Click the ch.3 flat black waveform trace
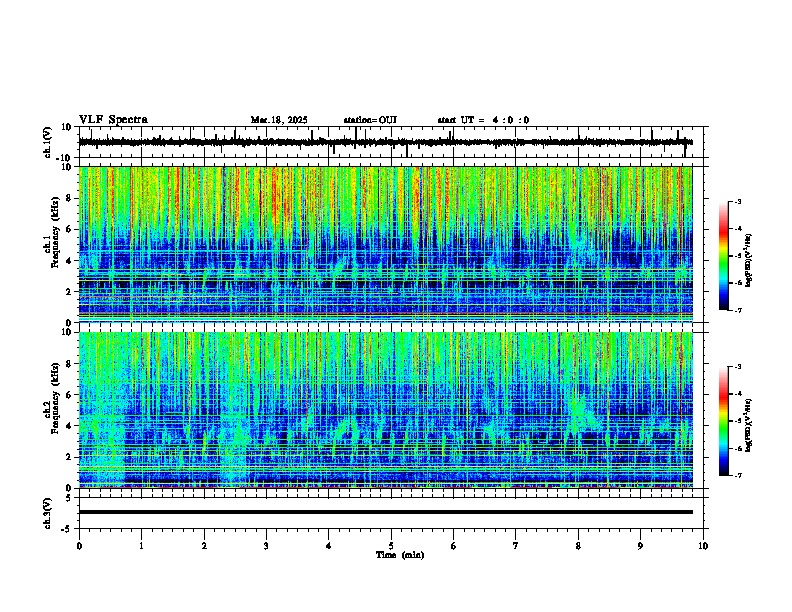This screenshot has width=792, height=612. [385, 512]
